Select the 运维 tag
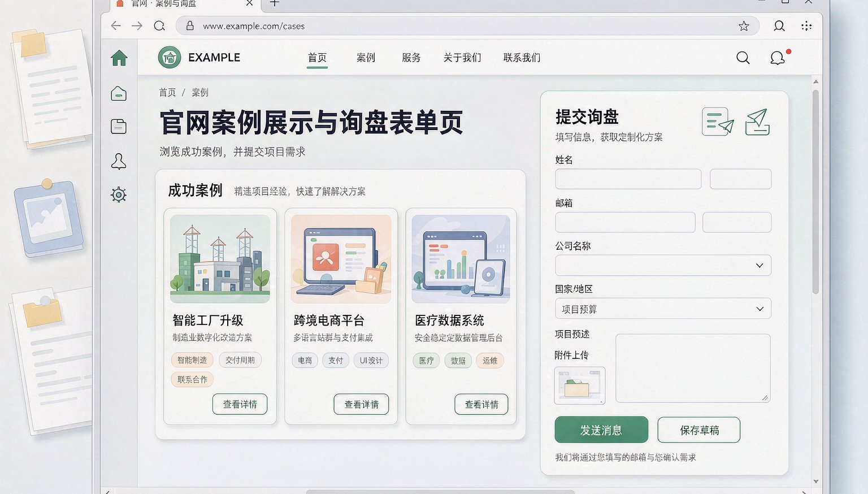The height and width of the screenshot is (494, 868). 490,361
